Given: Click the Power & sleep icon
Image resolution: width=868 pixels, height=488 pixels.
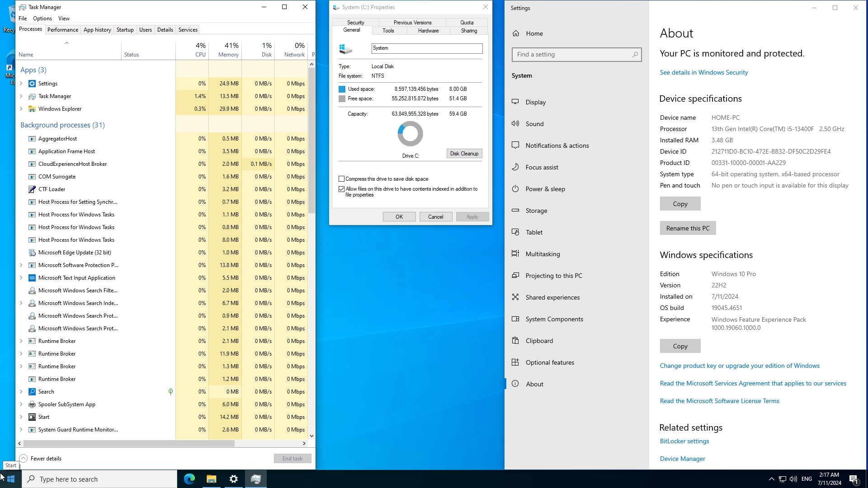Looking at the screenshot, I should (515, 189).
